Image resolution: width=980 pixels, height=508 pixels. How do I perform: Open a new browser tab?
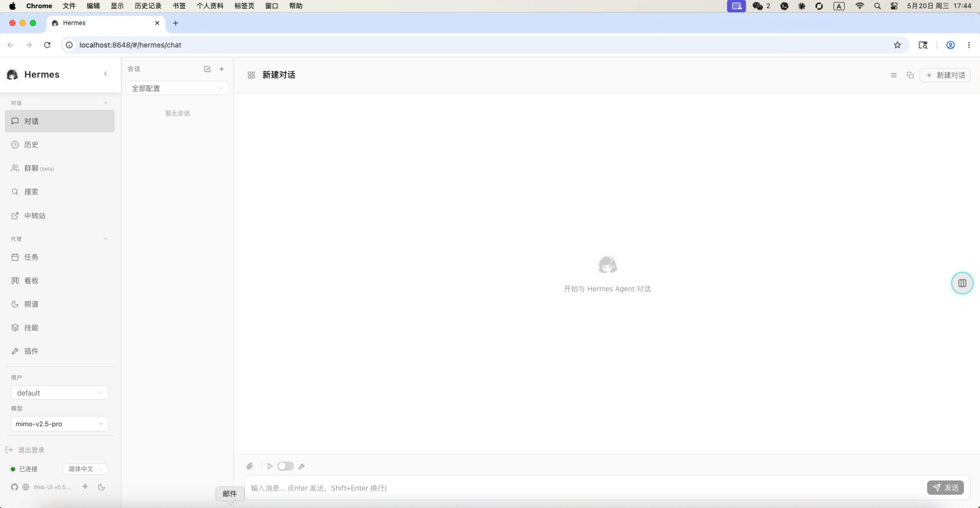click(x=176, y=23)
